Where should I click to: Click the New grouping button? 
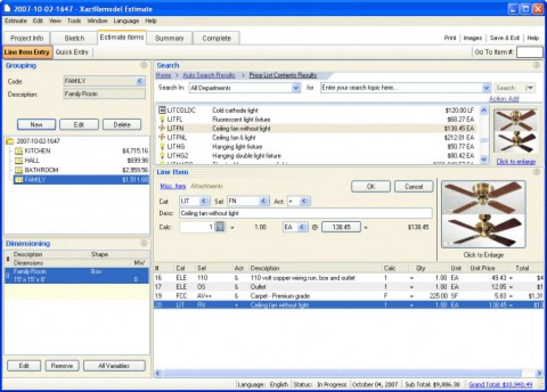[36, 125]
